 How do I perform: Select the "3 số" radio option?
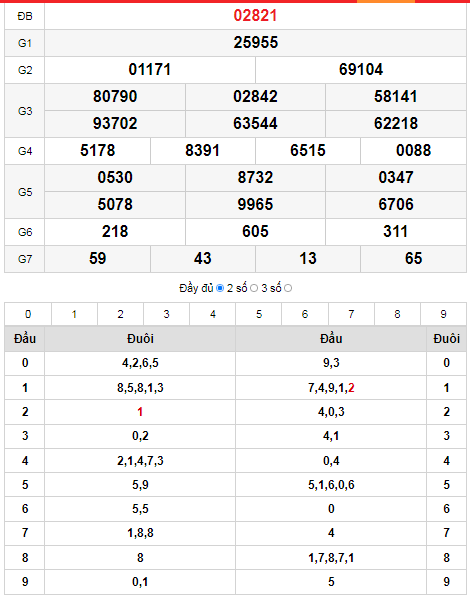(288, 288)
